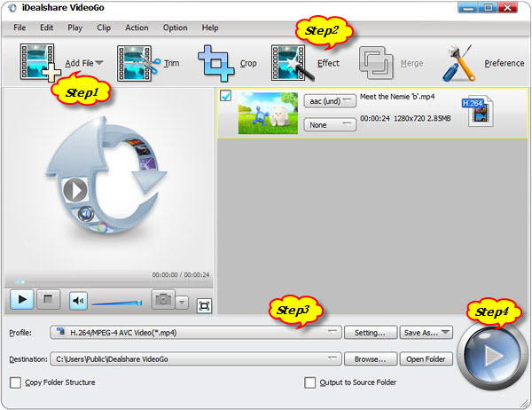Click the playback progress bar

coord(108,282)
